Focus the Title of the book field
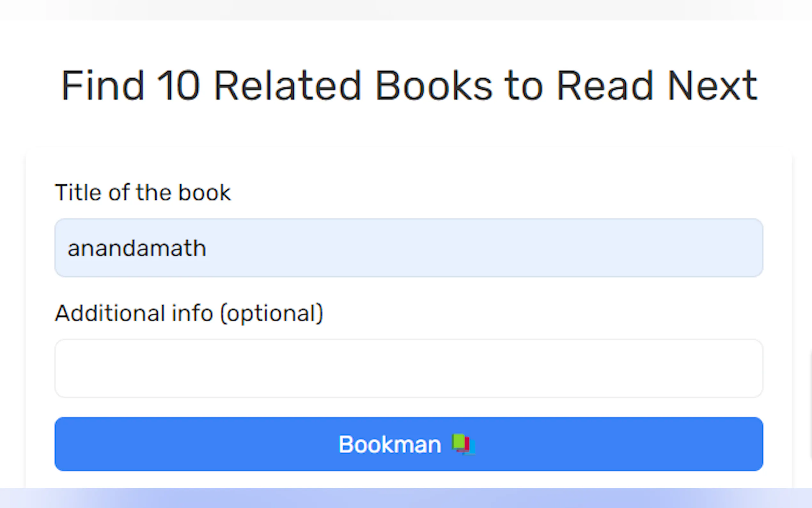 pos(409,248)
